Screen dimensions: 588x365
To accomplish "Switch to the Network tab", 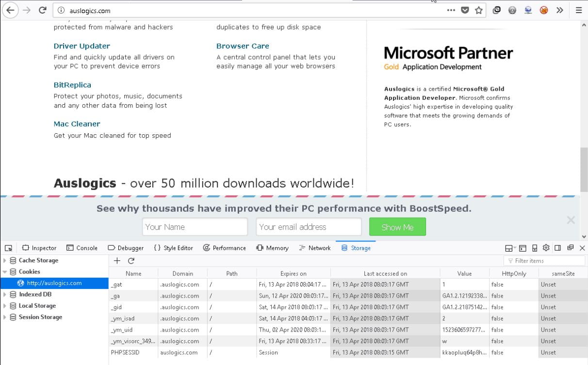I will [x=314, y=248].
